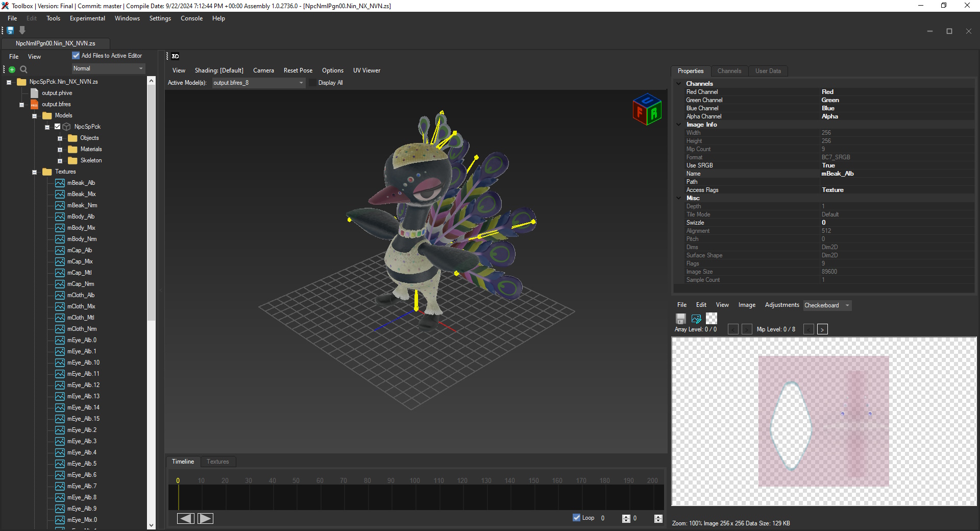Toggle the Display All checkbox
This screenshot has height=531, width=980.
tap(312, 83)
